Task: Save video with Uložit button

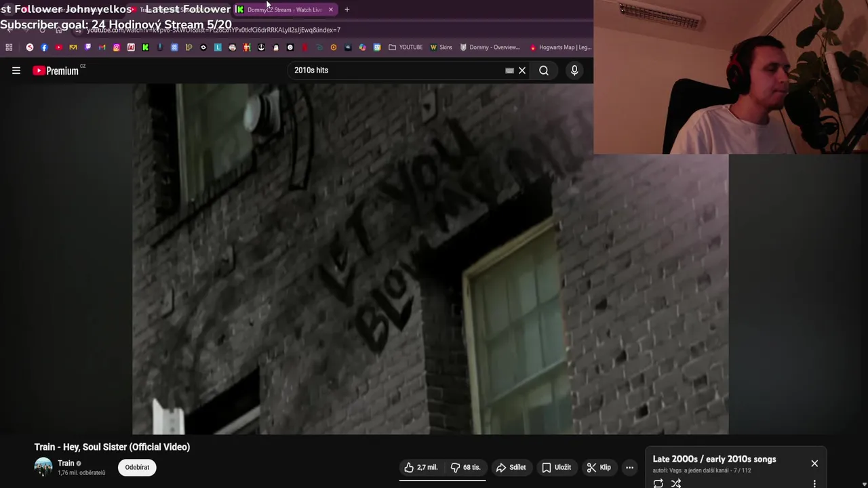Action: pyautogui.click(x=556, y=467)
